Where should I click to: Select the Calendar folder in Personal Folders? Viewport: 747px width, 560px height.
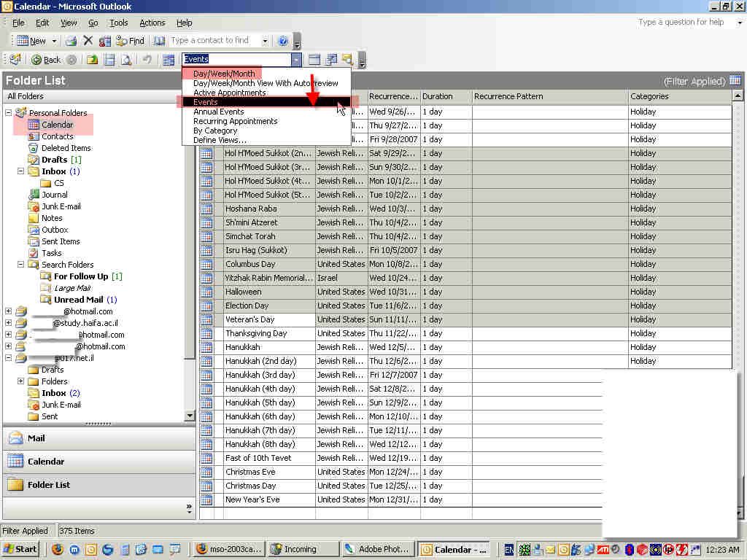tap(57, 125)
